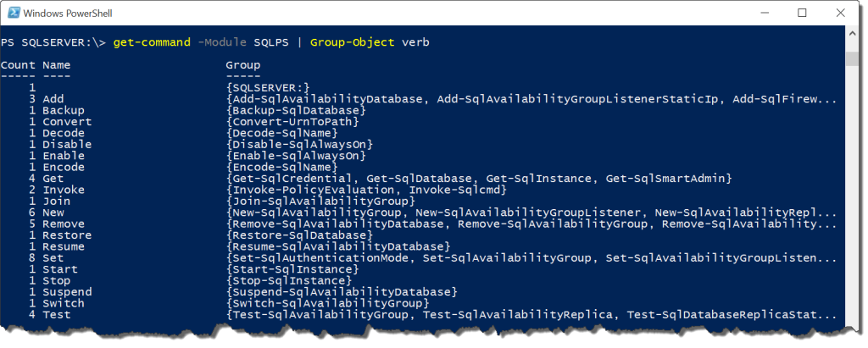Click the PowerShell icon in the title bar

tap(14, 14)
